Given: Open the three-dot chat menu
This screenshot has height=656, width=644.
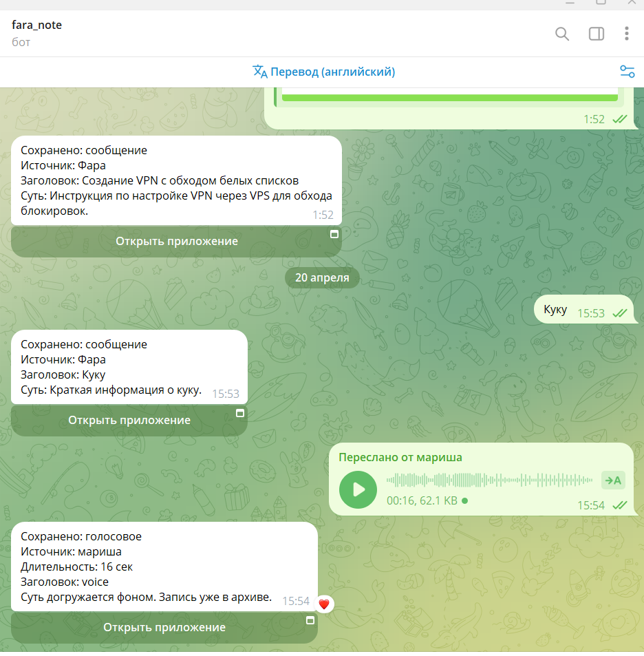Looking at the screenshot, I should pyautogui.click(x=626, y=34).
